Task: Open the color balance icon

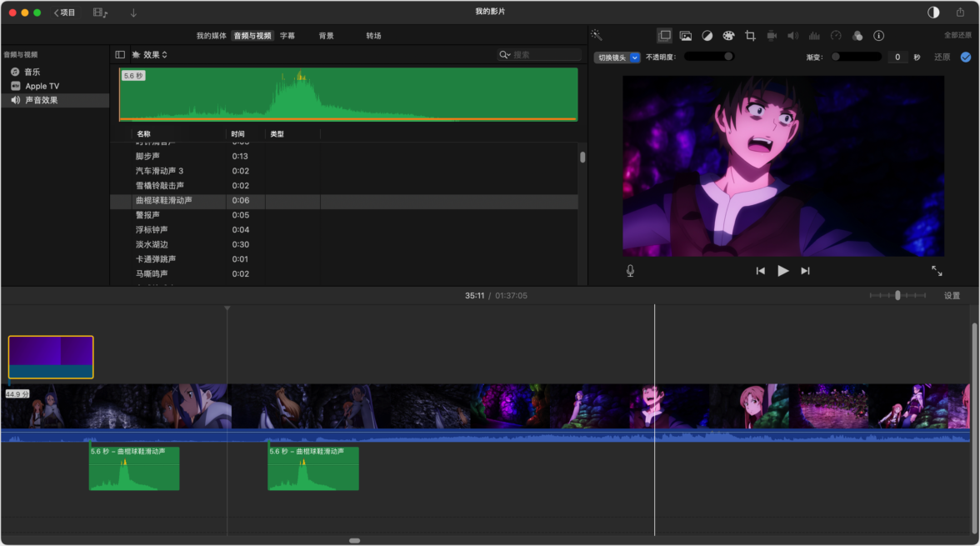Action: pos(707,36)
